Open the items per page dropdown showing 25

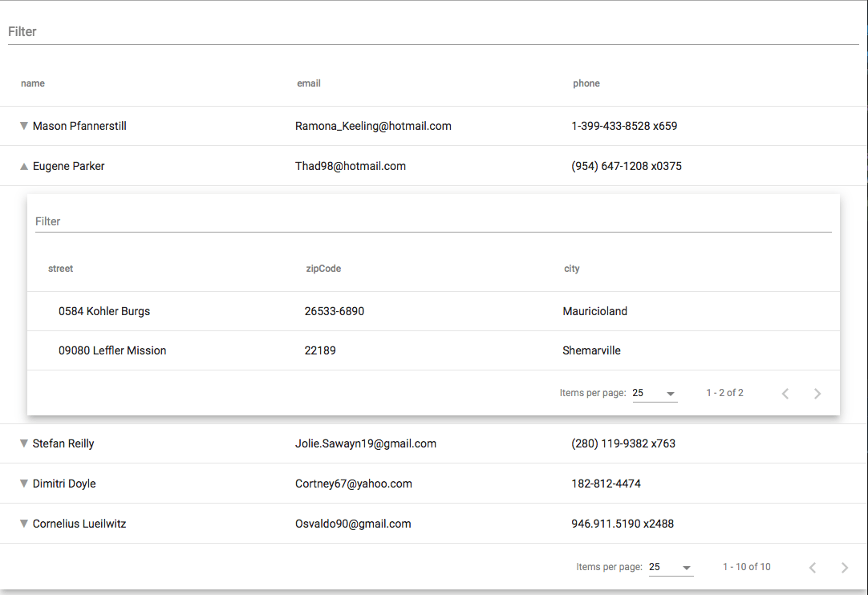click(x=671, y=567)
